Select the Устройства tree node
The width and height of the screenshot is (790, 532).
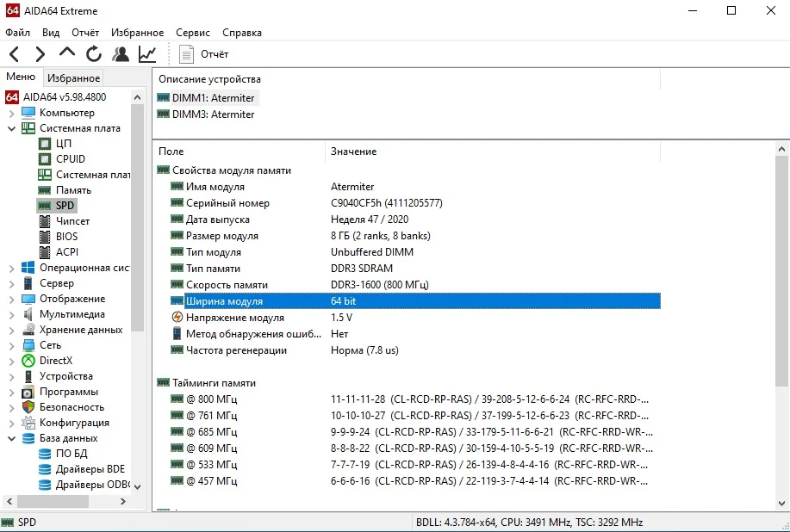pos(66,376)
